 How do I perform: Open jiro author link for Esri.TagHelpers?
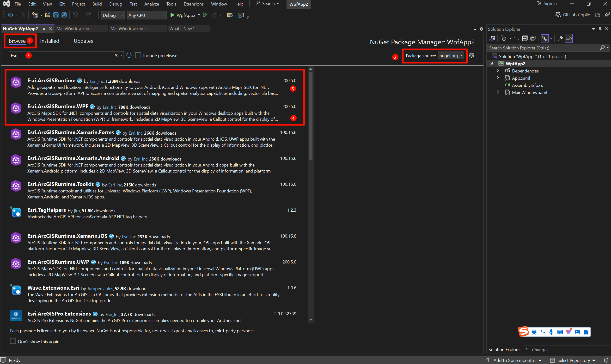(77, 211)
